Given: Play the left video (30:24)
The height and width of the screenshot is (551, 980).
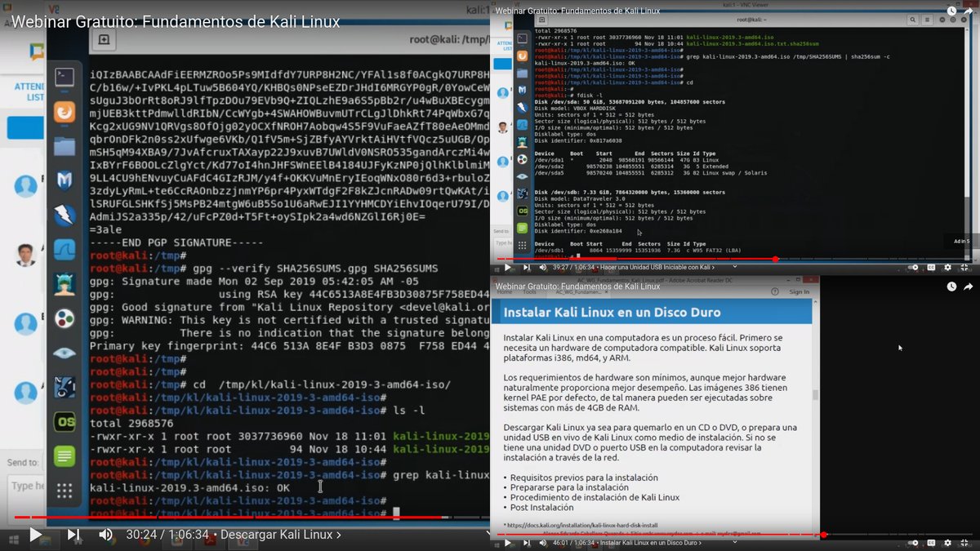Looking at the screenshot, I should tap(35, 535).
